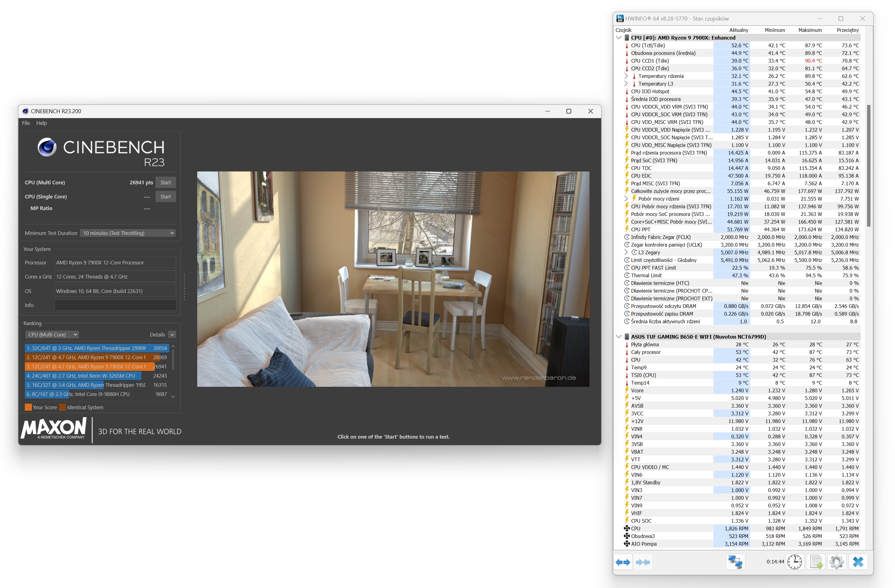Expand the Temperatury rdzenia sensor row

[x=626, y=76]
